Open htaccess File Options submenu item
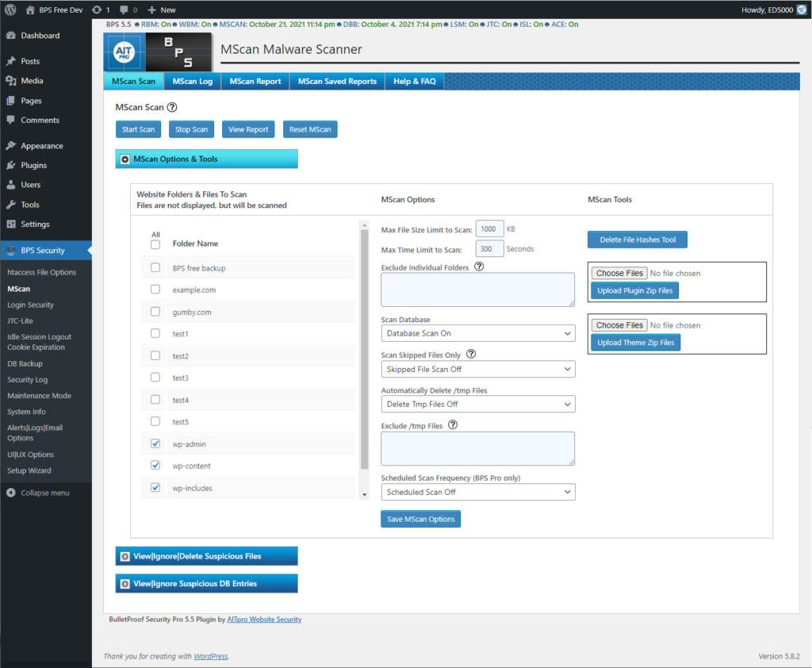This screenshot has height=668, width=812. click(41, 273)
